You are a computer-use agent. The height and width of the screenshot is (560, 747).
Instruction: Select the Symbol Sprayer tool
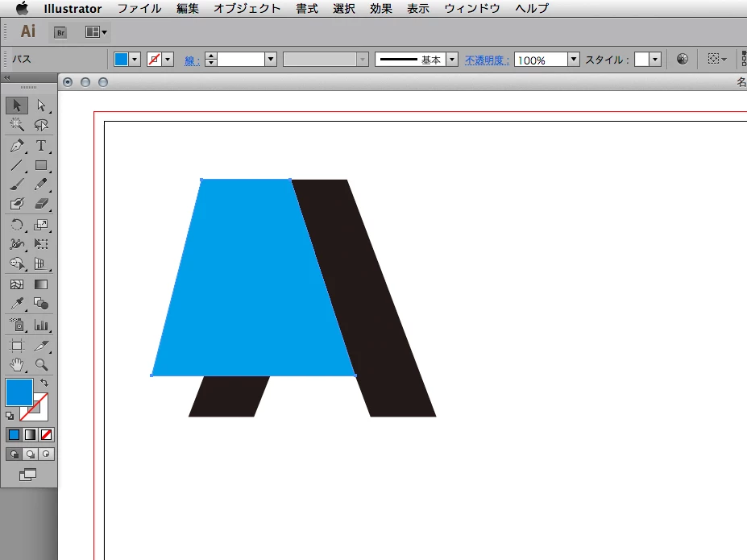[x=17, y=326]
